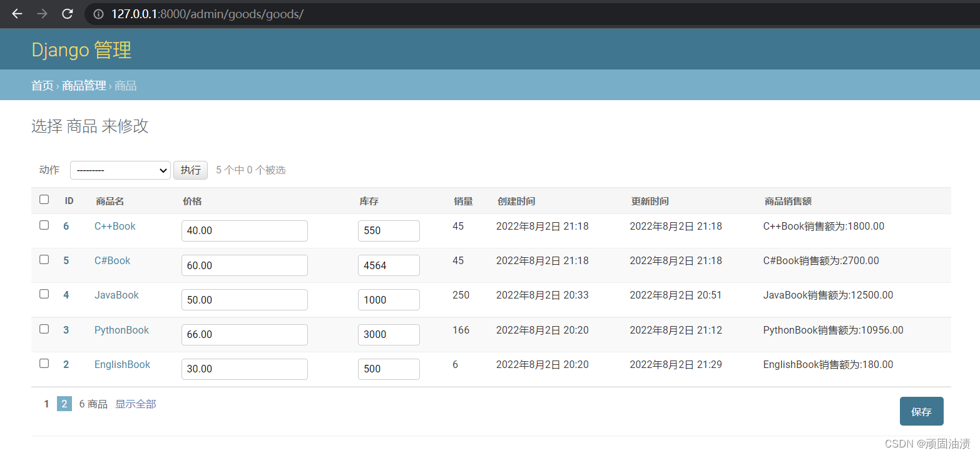This screenshot has height=455, width=980.
Task: Open the JavaBook item link
Action: (x=116, y=295)
